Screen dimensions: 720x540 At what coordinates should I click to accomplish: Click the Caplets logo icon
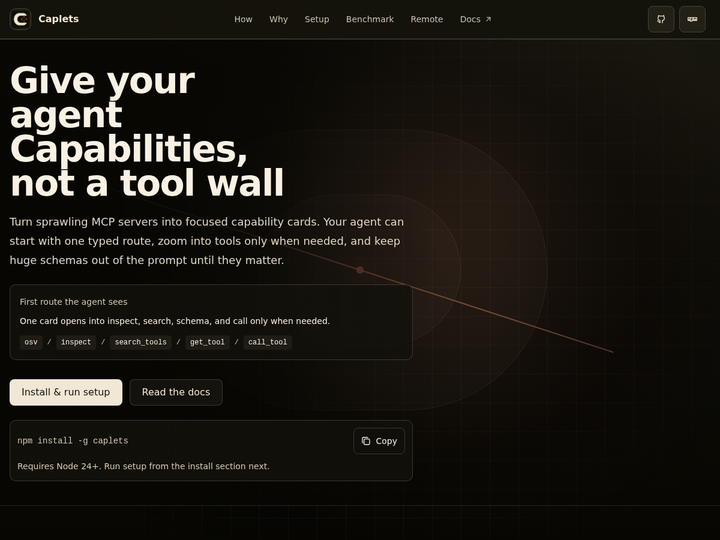(x=20, y=19)
